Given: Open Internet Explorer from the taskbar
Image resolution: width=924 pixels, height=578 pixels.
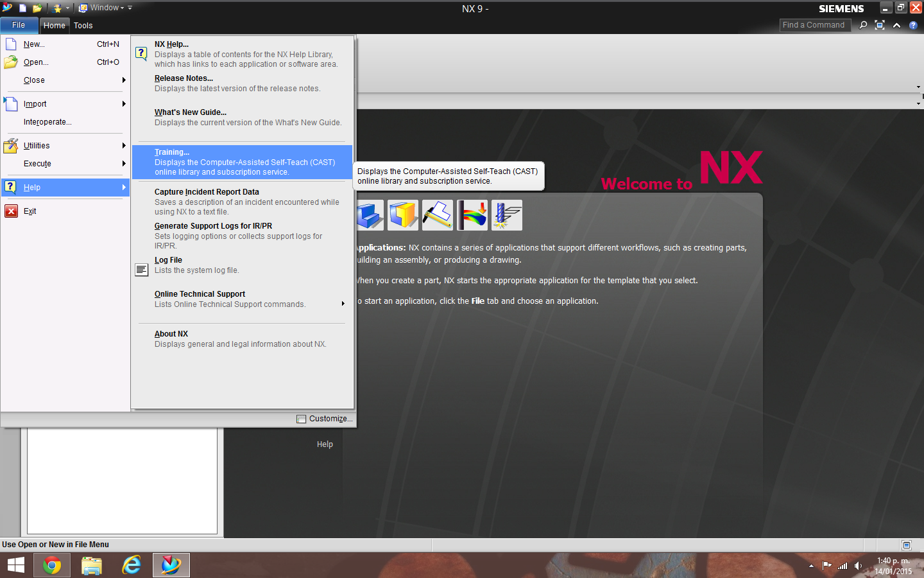Looking at the screenshot, I should coord(132,565).
